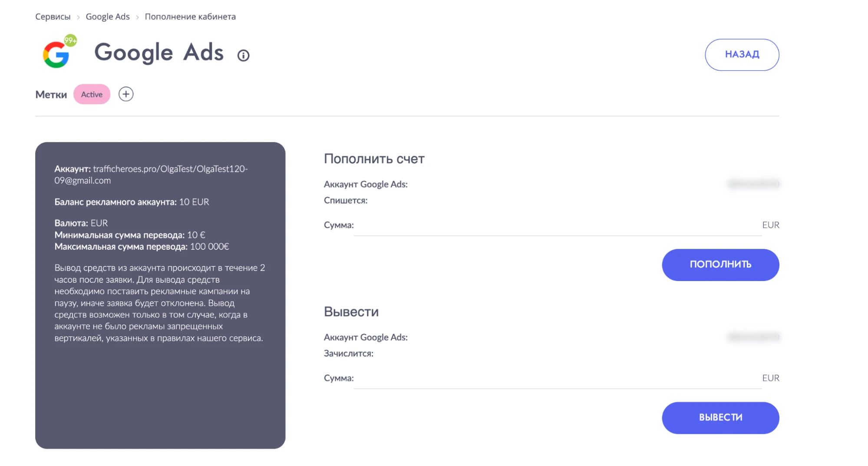
Task: Focus the withdrawal Сумма input field
Action: pyautogui.click(x=558, y=379)
